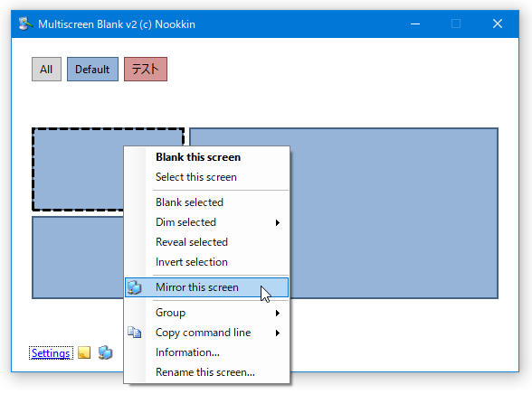Open the Settings link

point(51,353)
